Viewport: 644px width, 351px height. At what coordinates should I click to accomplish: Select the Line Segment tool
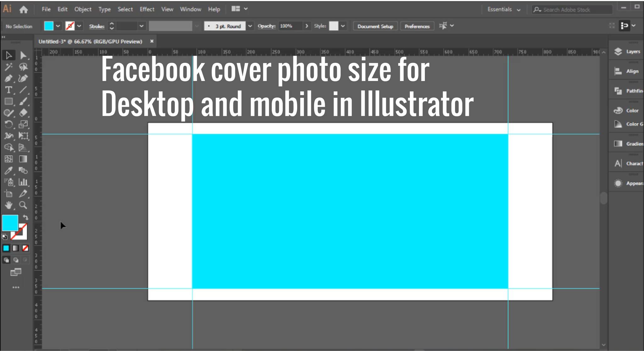tap(23, 90)
